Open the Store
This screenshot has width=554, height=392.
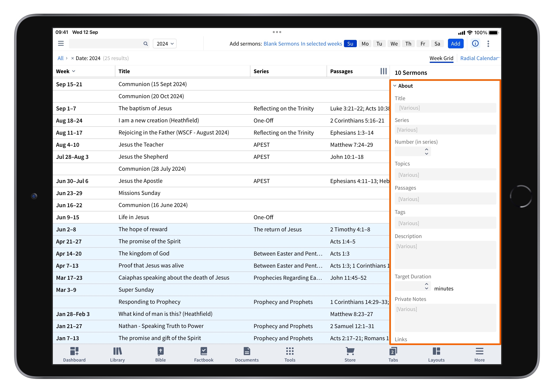(350, 354)
